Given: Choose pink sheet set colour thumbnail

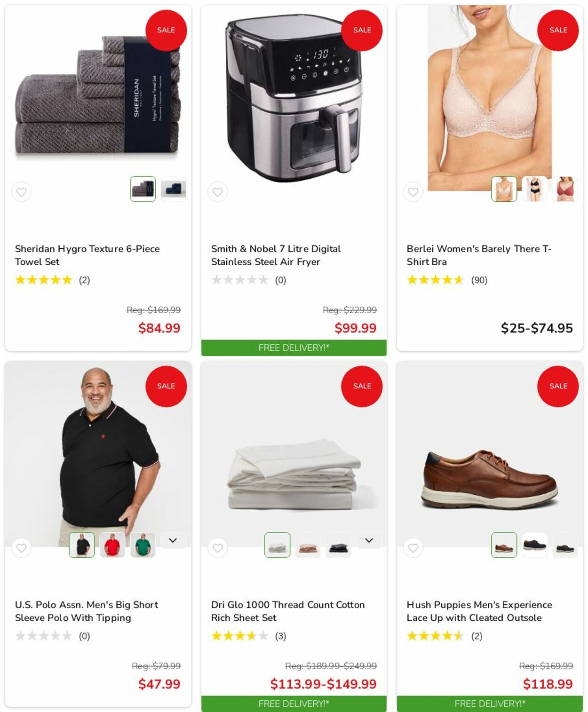Looking at the screenshot, I should (308, 545).
